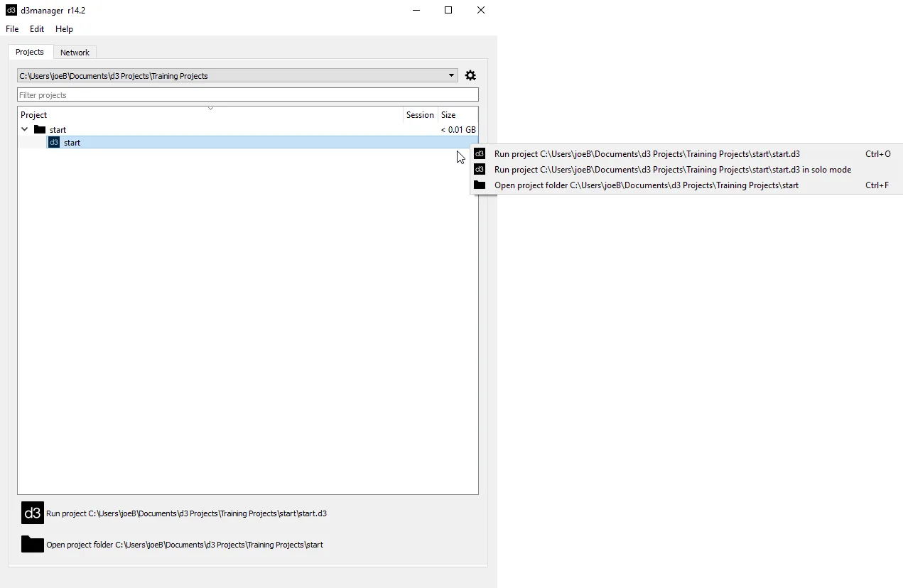Open the project path dropdown
The image size is (903, 588).
point(451,75)
